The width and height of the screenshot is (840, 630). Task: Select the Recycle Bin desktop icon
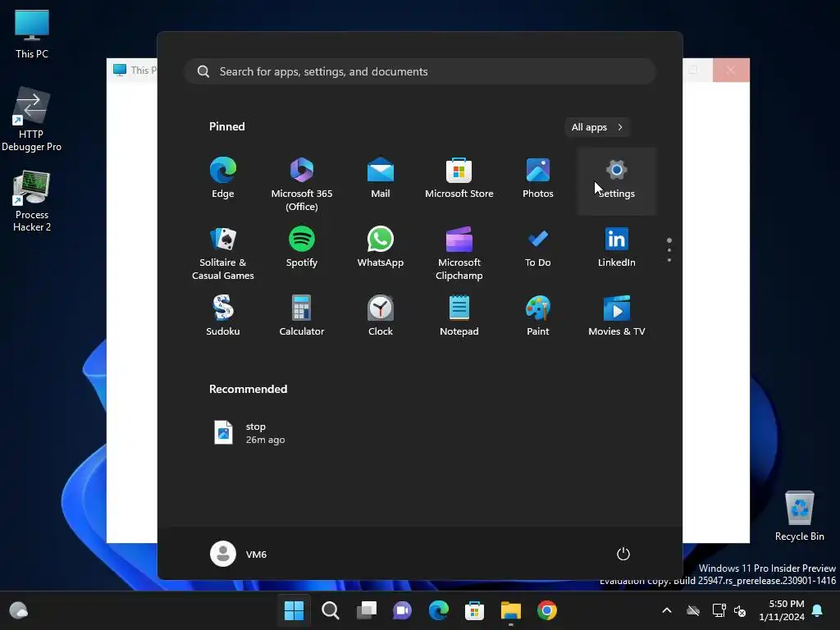(799, 517)
